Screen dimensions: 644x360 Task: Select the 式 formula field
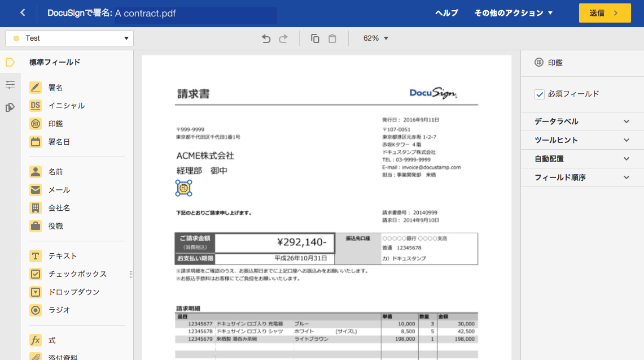coord(51,340)
